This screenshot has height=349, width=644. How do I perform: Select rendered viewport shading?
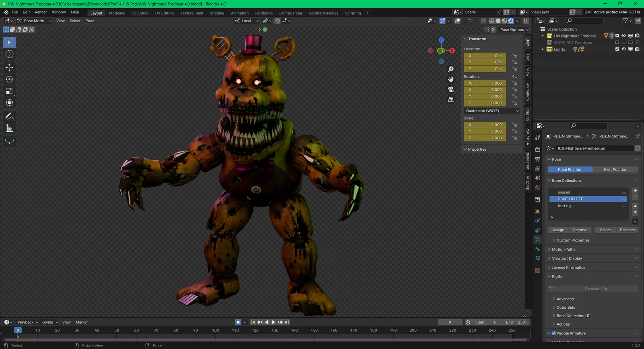pyautogui.click(x=511, y=21)
